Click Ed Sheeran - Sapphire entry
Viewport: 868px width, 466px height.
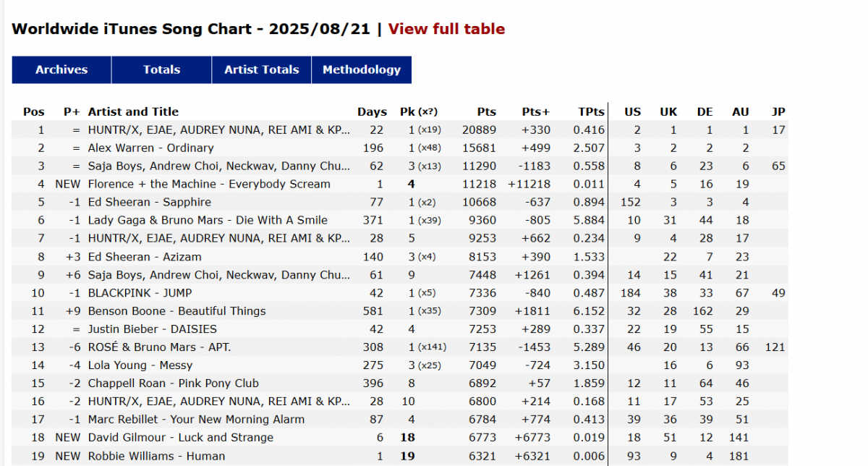(x=150, y=202)
